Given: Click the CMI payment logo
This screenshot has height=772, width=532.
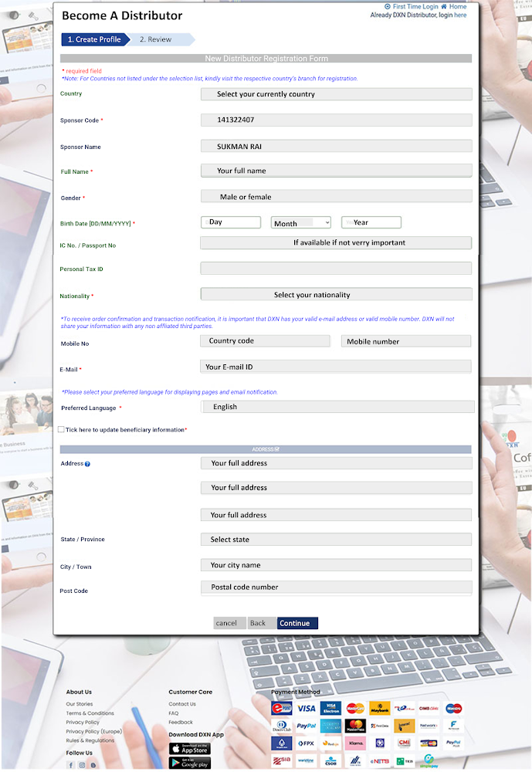Looking at the screenshot, I should 405,743.
